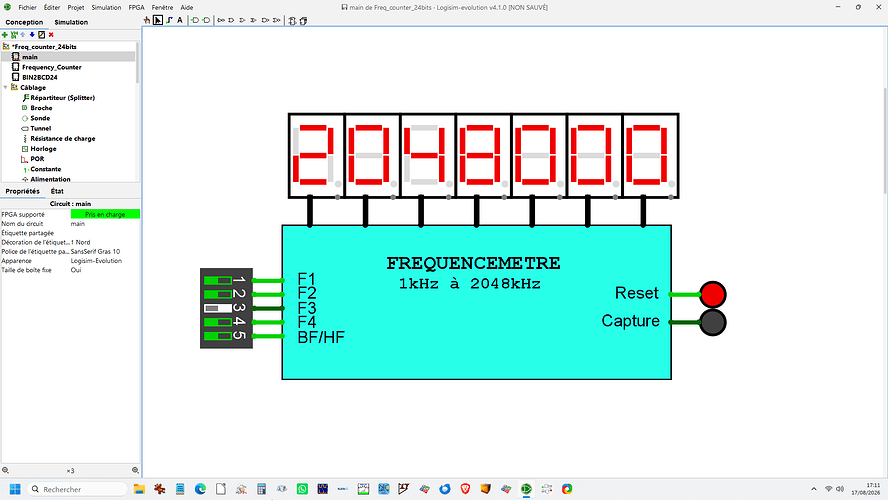The image size is (888, 500).
Task: Move circuit up with light-blue arrow
Action: click(x=23, y=35)
